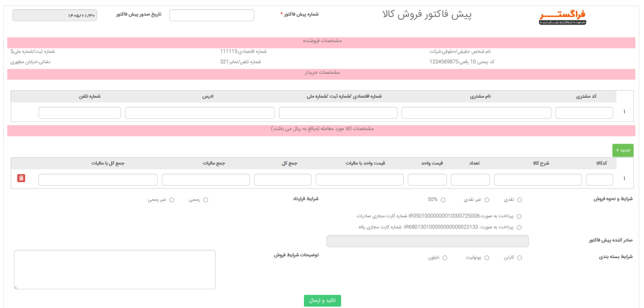Screen dimensions: 644x308
Task: Select کارتن packaging radio button
Action: [520, 258]
